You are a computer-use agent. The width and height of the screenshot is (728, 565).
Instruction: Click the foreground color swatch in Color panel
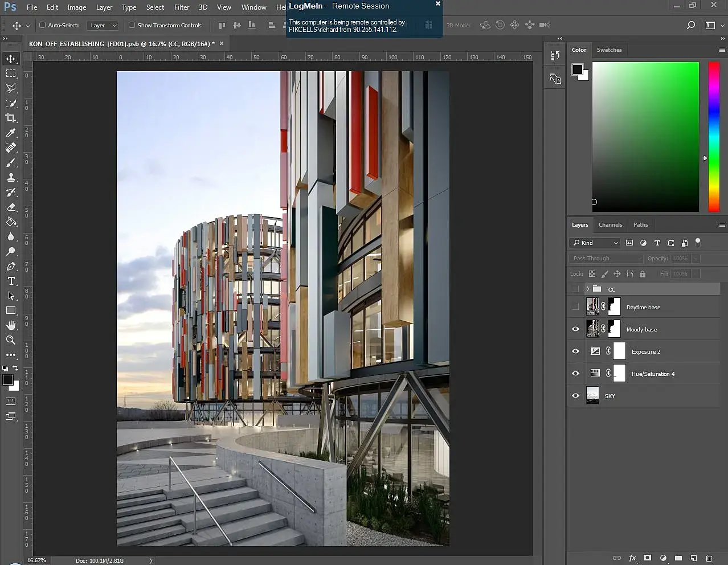coord(577,69)
